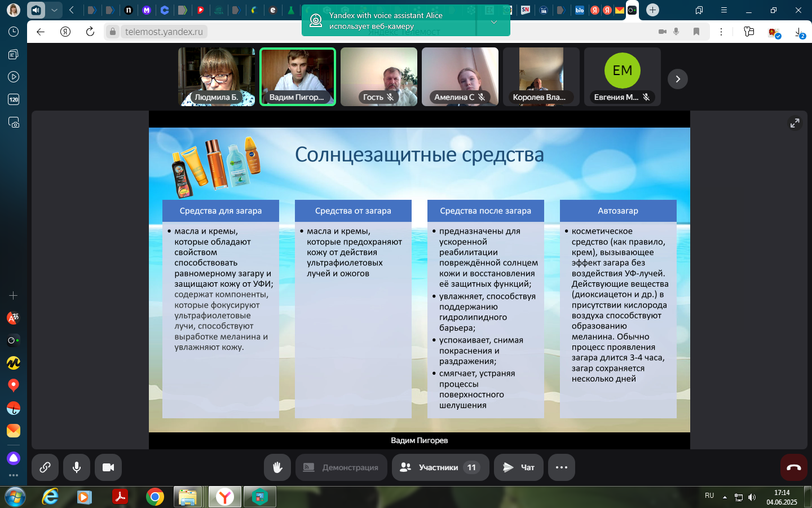
Task: End the call with the red phone button
Action: tap(794, 467)
